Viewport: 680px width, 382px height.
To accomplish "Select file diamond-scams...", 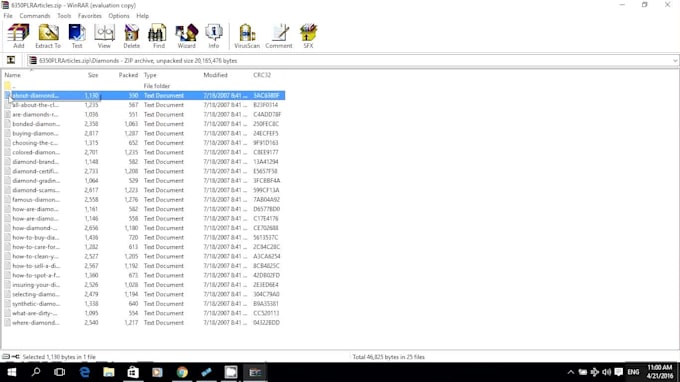I will click(144, 190).
